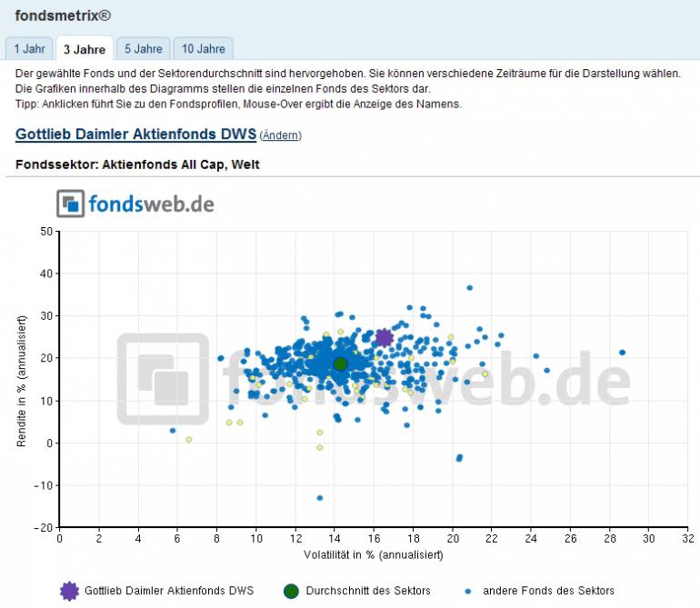Select the 3 Jahre tab

(85, 49)
